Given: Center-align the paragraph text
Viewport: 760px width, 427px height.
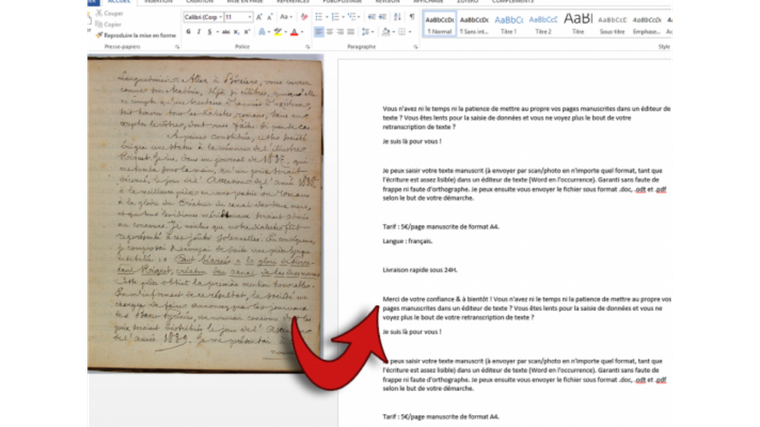Looking at the screenshot, I should 331,31.
